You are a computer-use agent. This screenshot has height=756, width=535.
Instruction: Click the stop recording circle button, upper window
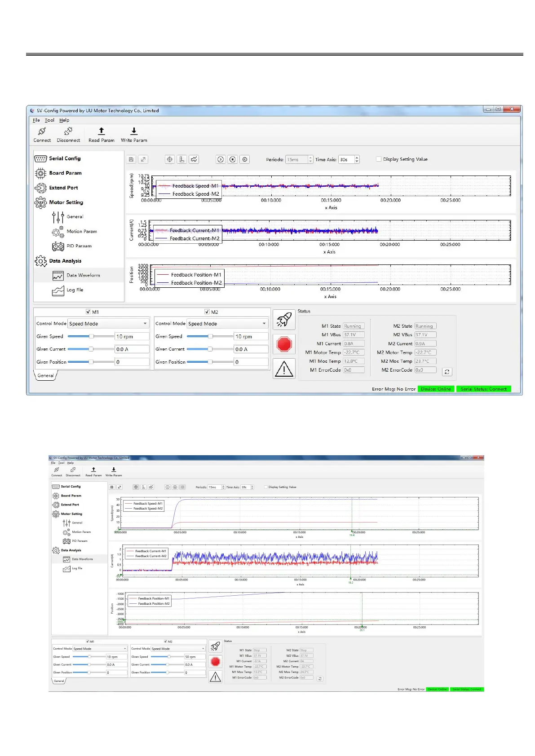pyautogui.click(x=233, y=159)
